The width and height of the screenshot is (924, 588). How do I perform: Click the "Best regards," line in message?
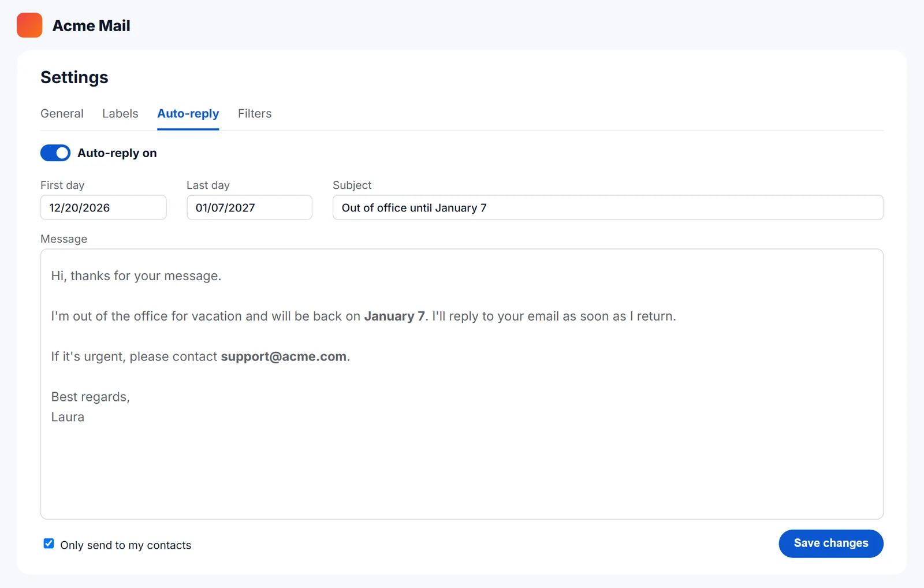[x=91, y=397]
